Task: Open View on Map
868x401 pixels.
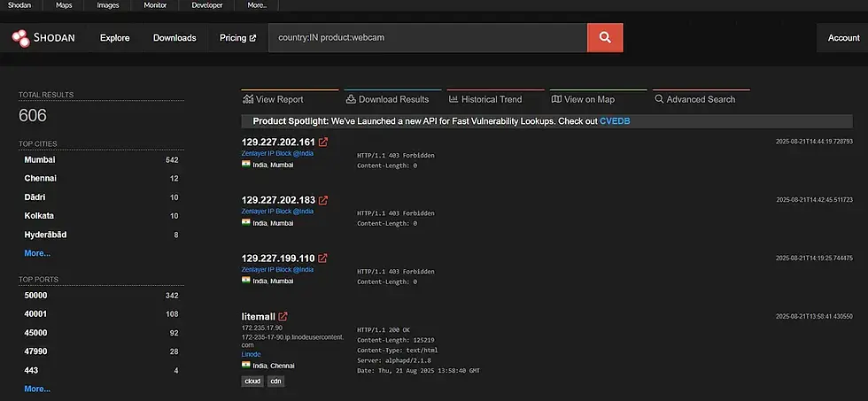Action: pyautogui.click(x=589, y=99)
